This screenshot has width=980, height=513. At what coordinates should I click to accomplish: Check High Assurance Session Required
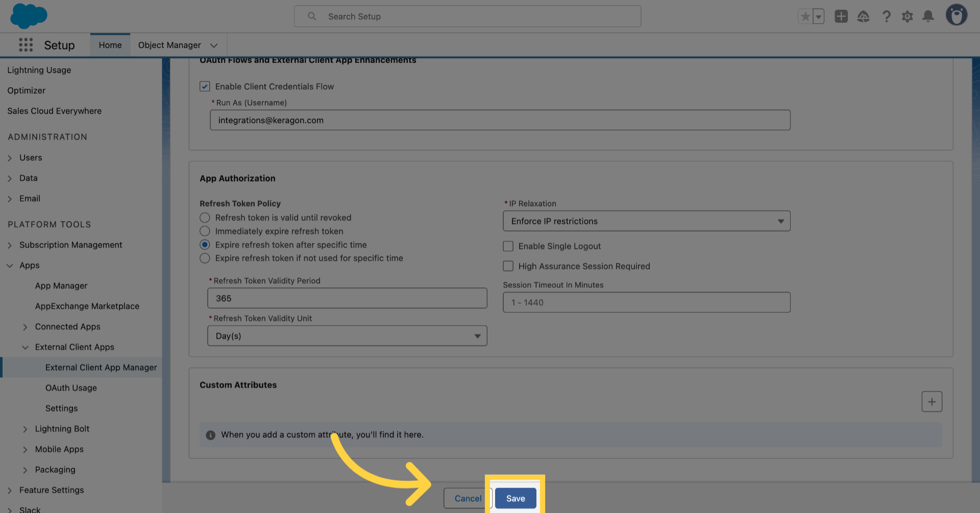click(x=508, y=266)
